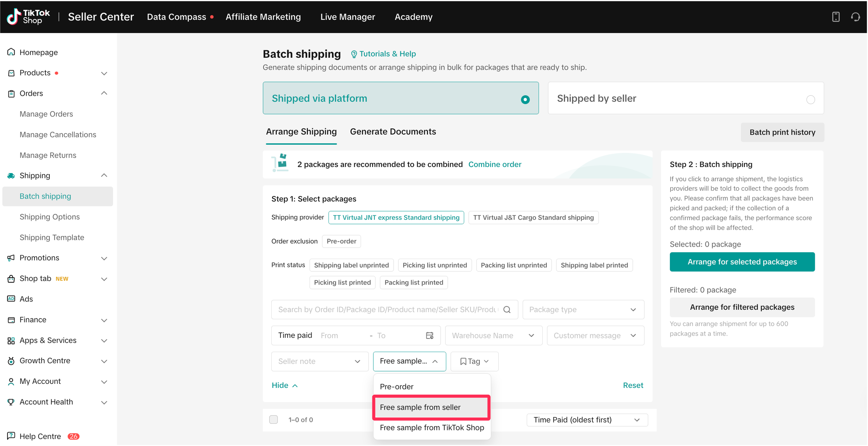This screenshot has width=868, height=446.
Task: Toggle the Pre-order exclusion chip
Action: 341,241
